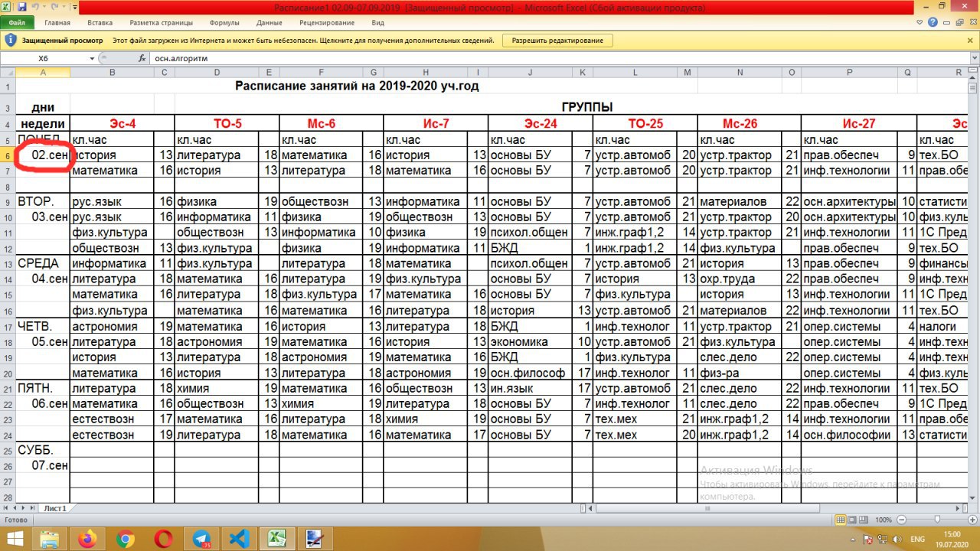Click the Эс-24 group header cell

pyautogui.click(x=541, y=124)
